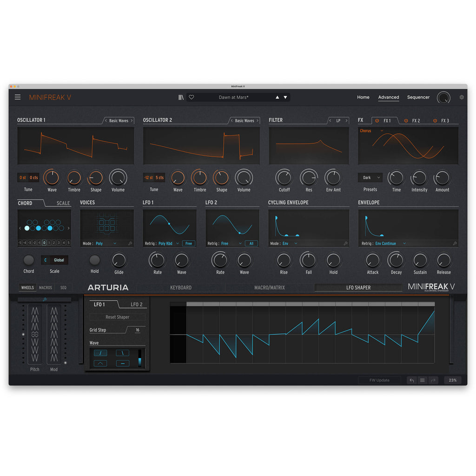
Task: Click the undo arrow in status bar
Action: click(x=411, y=380)
